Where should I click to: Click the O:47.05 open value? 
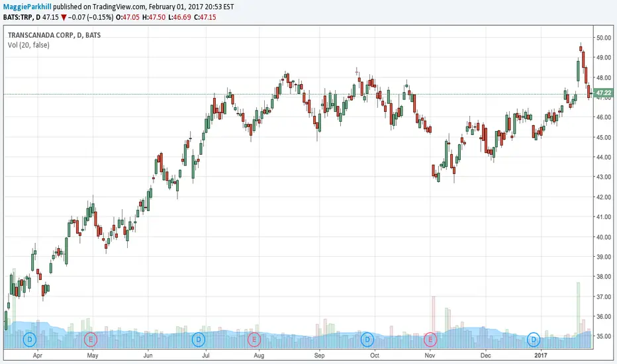[128, 17]
